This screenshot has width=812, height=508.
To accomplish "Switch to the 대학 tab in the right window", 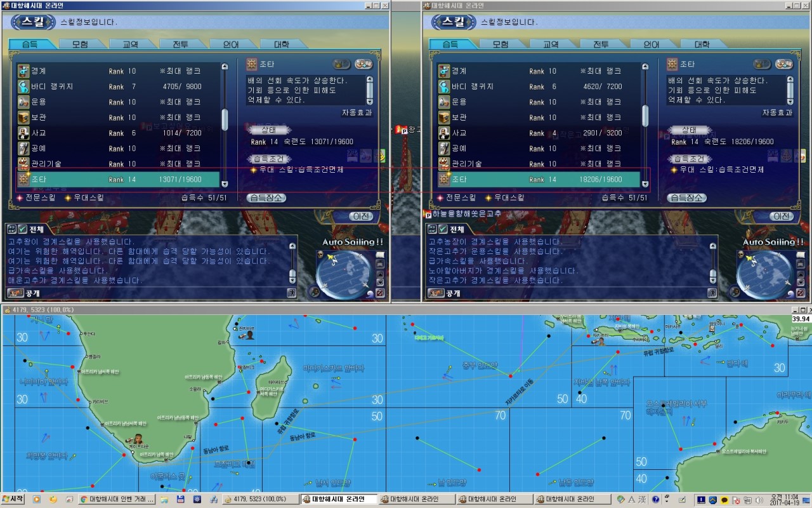I will coord(702,44).
